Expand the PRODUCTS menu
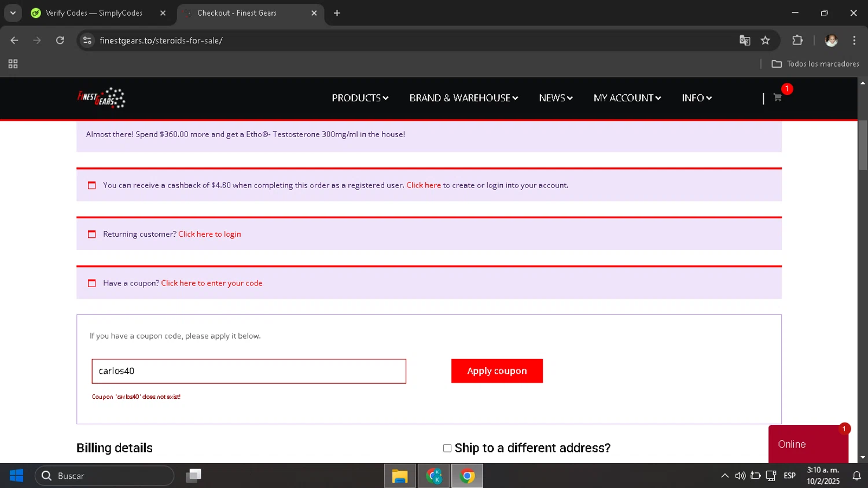 pyautogui.click(x=360, y=98)
